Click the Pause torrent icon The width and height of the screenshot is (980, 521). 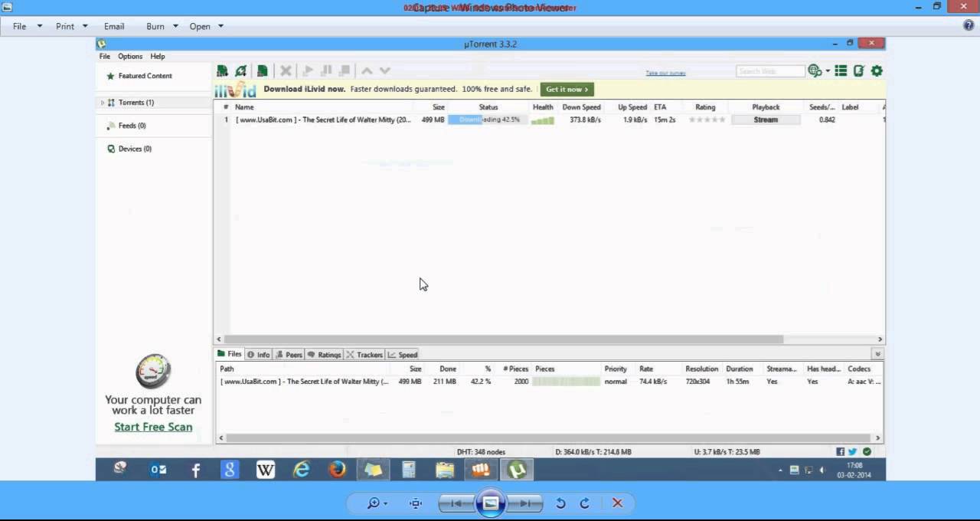(326, 70)
